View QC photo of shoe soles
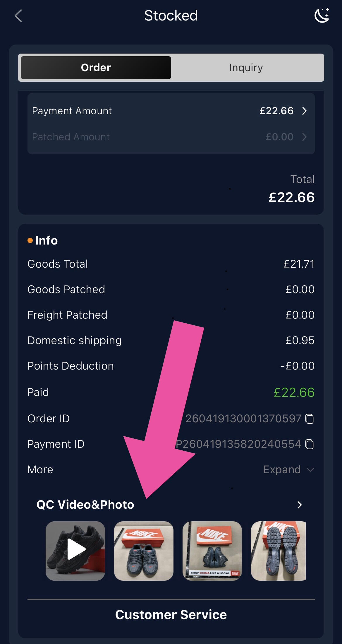The image size is (342, 644). (x=278, y=551)
